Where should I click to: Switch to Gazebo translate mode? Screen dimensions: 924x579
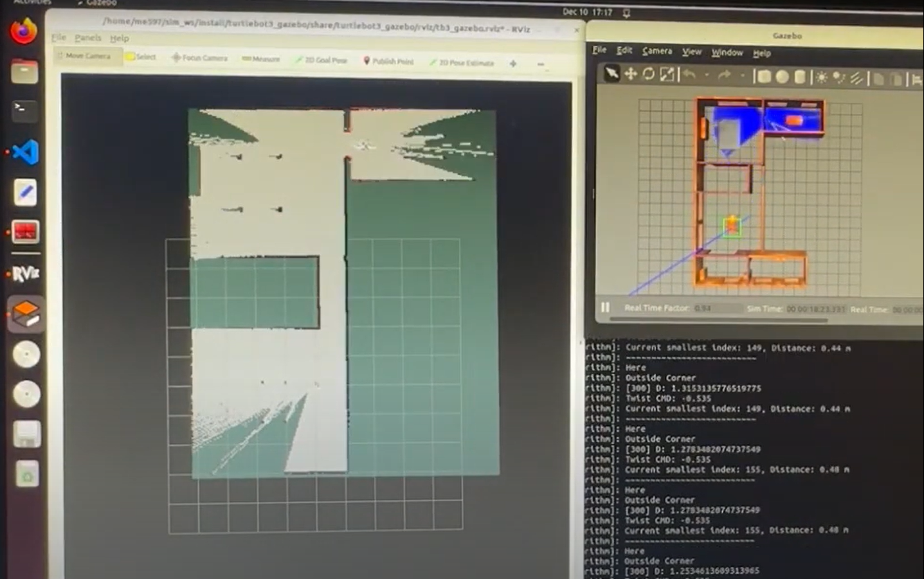(x=630, y=74)
